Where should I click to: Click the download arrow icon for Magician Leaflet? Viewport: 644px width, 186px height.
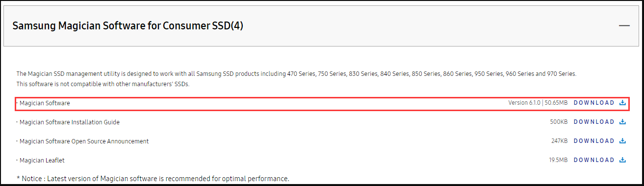coord(622,160)
